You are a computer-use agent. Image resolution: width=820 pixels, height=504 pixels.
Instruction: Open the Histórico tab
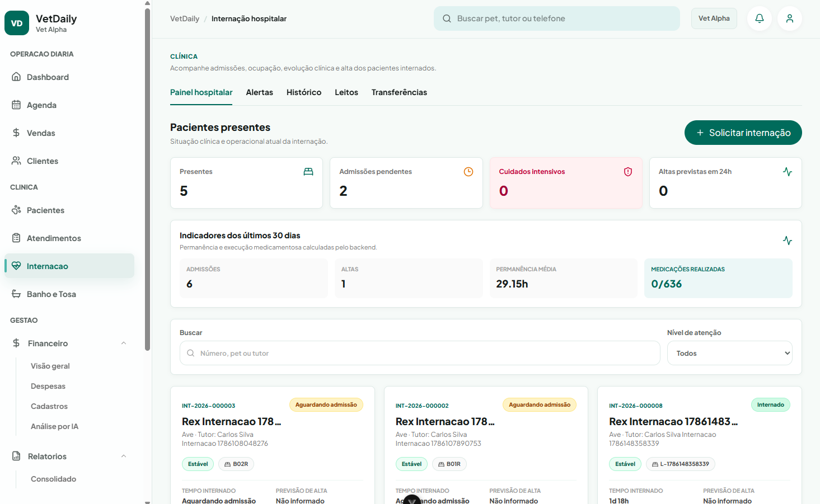pyautogui.click(x=304, y=92)
